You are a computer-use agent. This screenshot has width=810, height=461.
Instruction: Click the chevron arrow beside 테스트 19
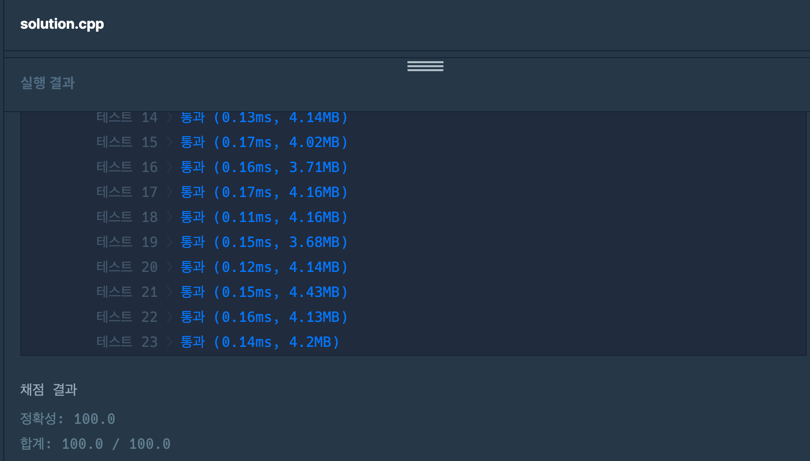coord(170,243)
